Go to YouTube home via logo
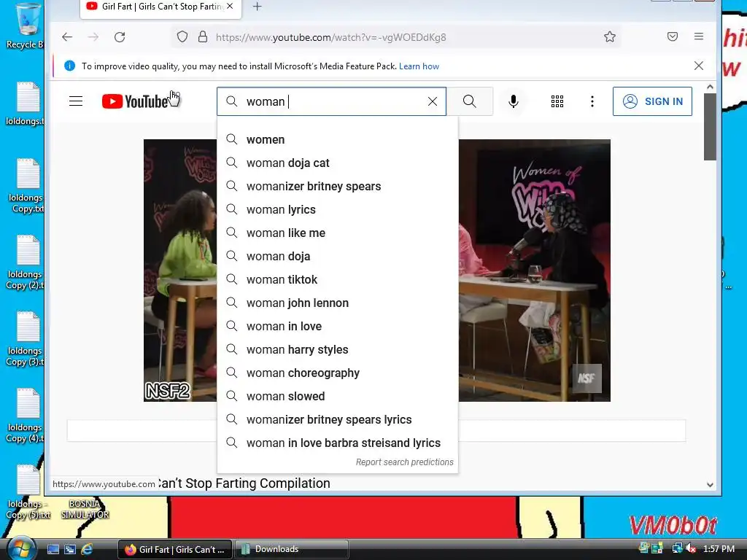 click(x=135, y=101)
